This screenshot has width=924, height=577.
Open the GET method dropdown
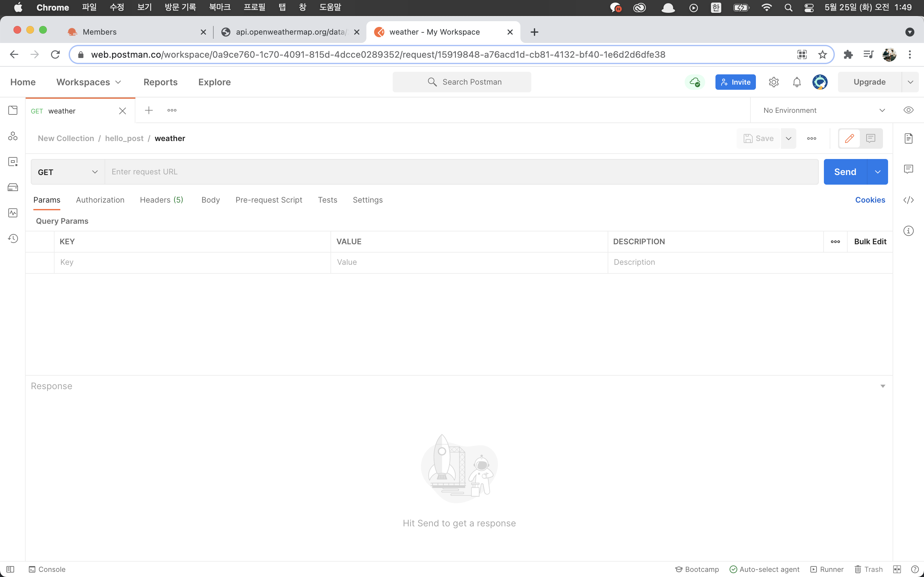point(68,172)
